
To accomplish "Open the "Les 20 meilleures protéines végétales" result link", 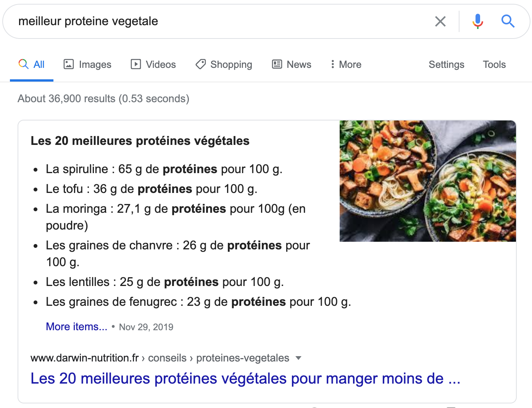I will point(245,379).
